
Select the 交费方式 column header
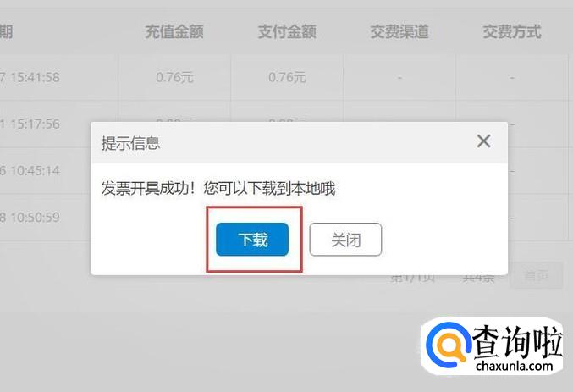tap(512, 32)
